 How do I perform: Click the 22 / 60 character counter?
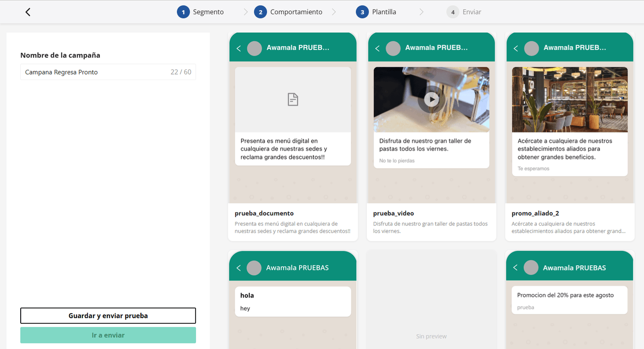point(181,72)
